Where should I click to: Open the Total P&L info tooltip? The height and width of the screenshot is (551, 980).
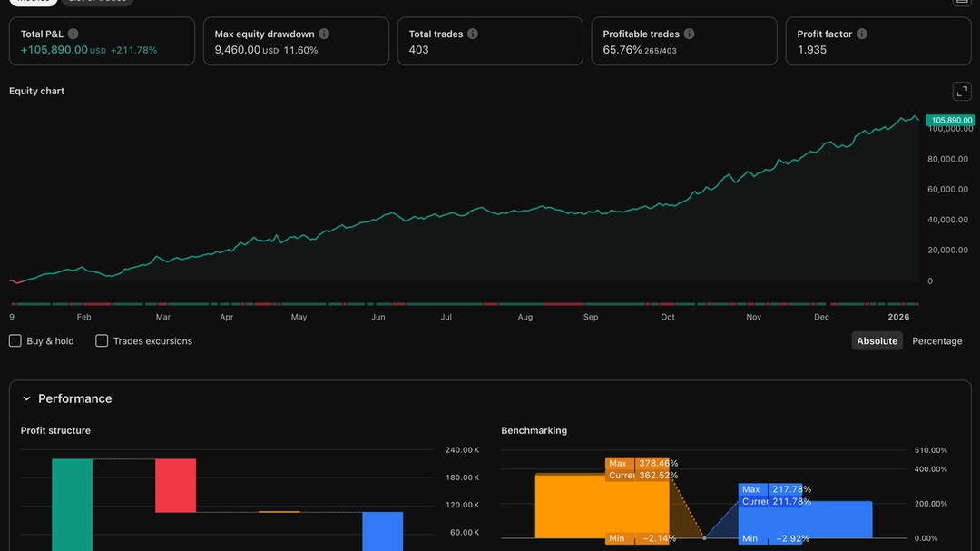click(x=72, y=33)
